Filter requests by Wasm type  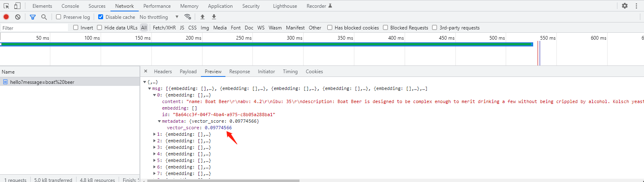[x=275, y=27]
